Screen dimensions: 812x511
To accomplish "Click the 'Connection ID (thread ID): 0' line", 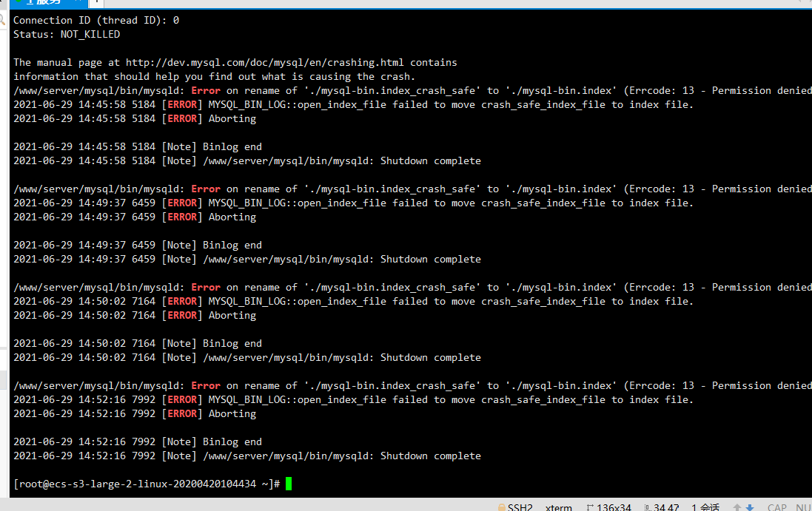I will coord(96,20).
